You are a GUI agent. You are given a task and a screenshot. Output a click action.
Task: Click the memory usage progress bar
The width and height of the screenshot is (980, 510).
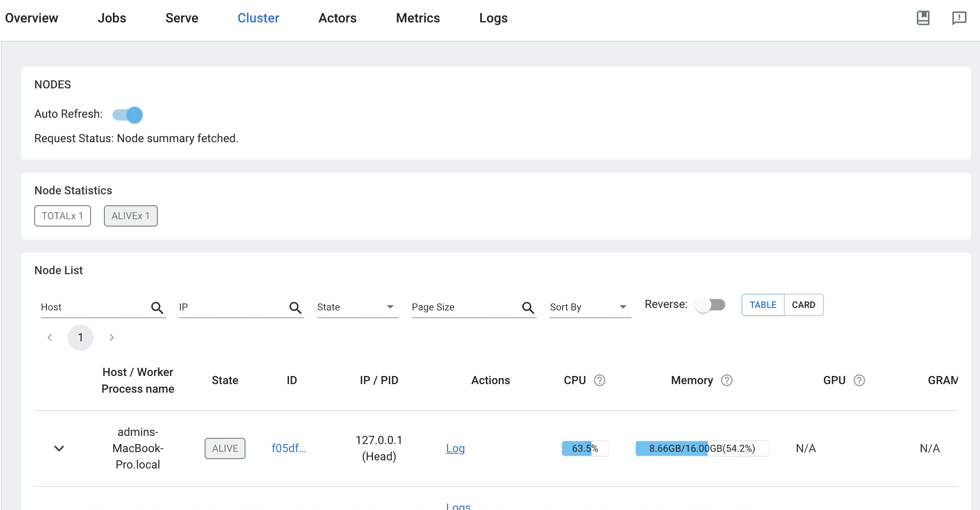(702, 448)
